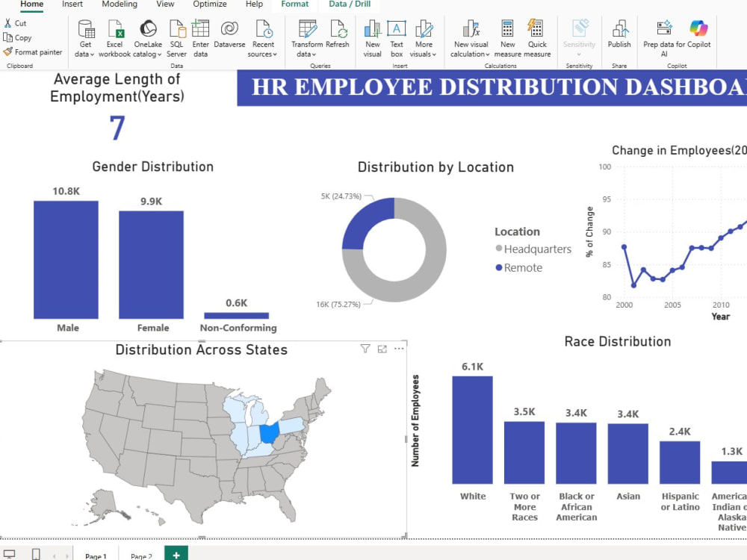747x560 pixels.
Task: Switch to the Format contextual tab
Action: pos(295,4)
